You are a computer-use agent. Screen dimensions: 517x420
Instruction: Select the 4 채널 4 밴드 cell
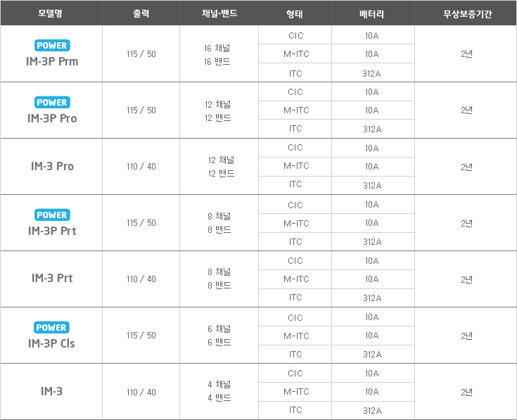(217, 391)
